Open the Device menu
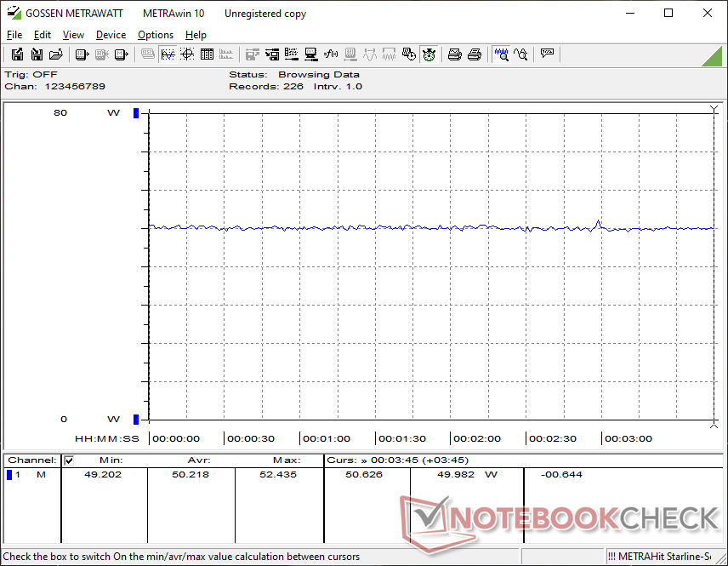 tap(111, 35)
